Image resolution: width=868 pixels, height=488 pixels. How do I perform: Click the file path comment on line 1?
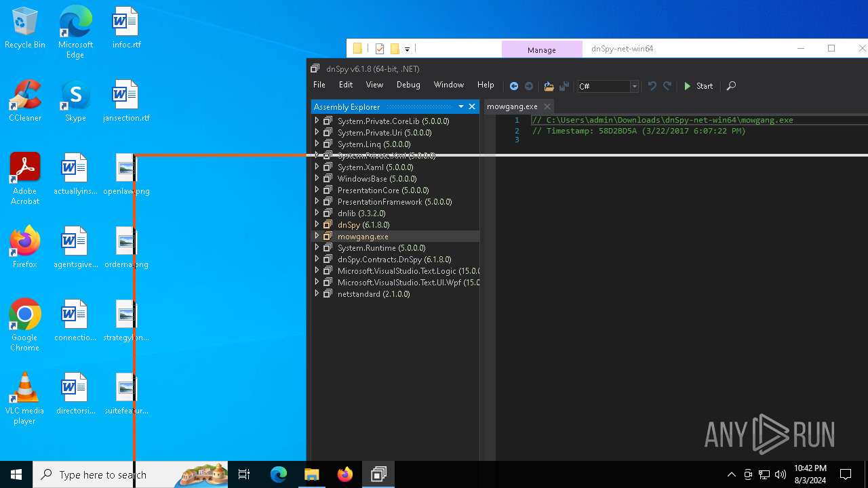pos(663,120)
